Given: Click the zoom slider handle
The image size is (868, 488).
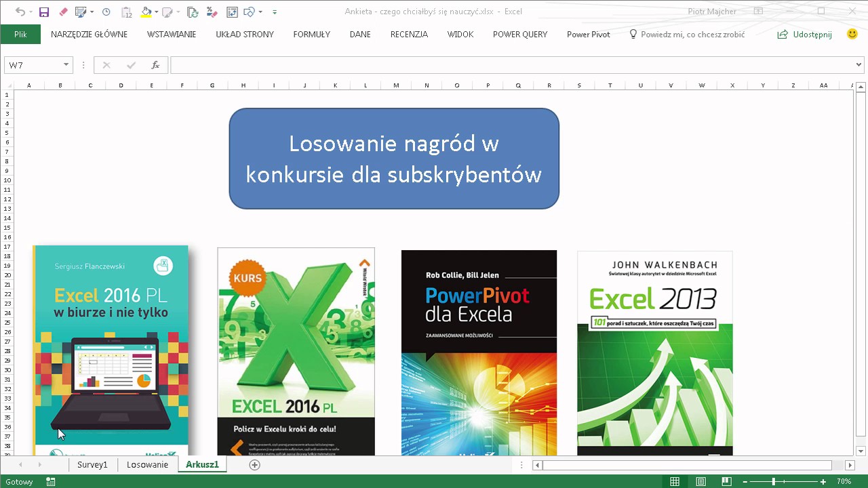Looking at the screenshot, I should pyautogui.click(x=773, y=481).
